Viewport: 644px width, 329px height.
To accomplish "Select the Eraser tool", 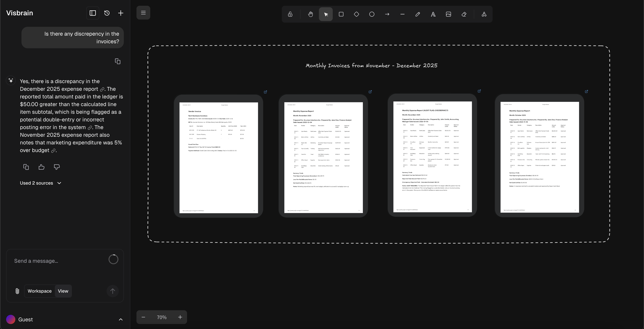I will click(464, 14).
